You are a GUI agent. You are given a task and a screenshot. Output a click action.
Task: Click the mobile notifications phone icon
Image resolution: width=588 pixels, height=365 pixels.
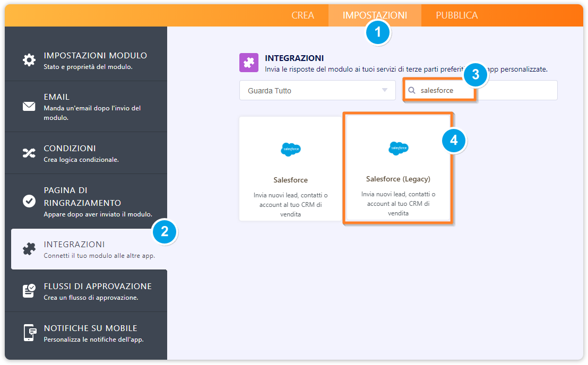pyautogui.click(x=30, y=333)
